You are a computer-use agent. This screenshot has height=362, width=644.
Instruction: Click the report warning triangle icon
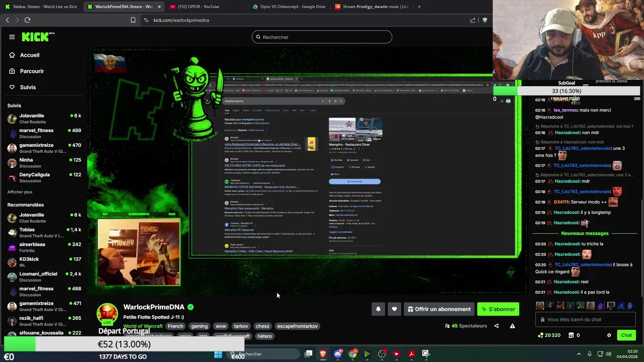coord(512,326)
